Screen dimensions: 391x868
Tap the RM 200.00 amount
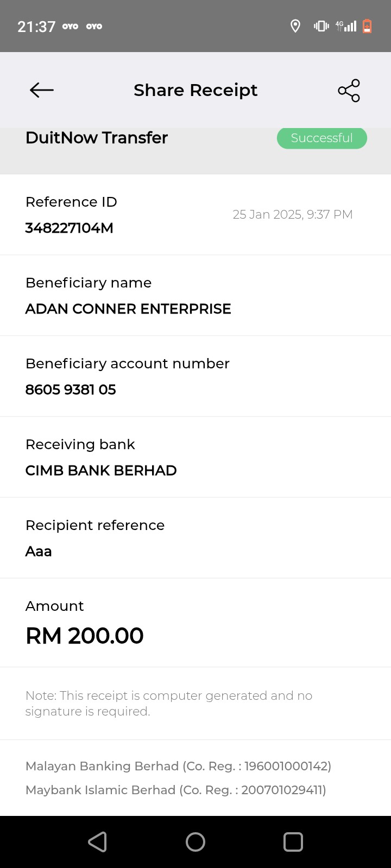(85, 636)
